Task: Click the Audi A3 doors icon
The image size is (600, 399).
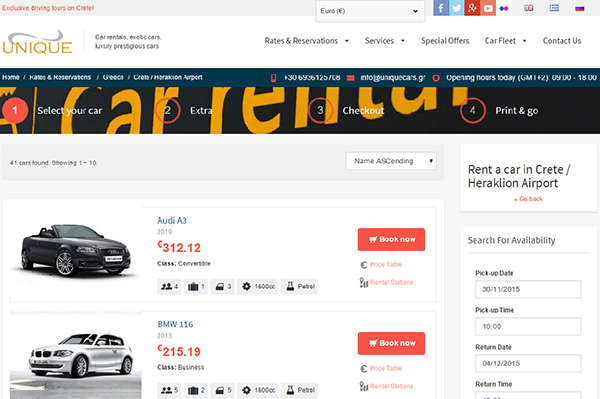Action: 220,287
